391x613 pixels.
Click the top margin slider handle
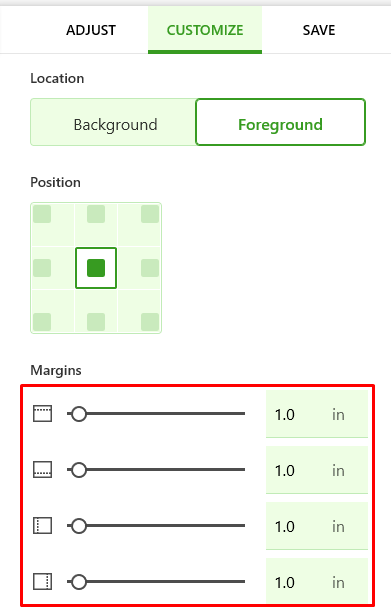pyautogui.click(x=79, y=414)
